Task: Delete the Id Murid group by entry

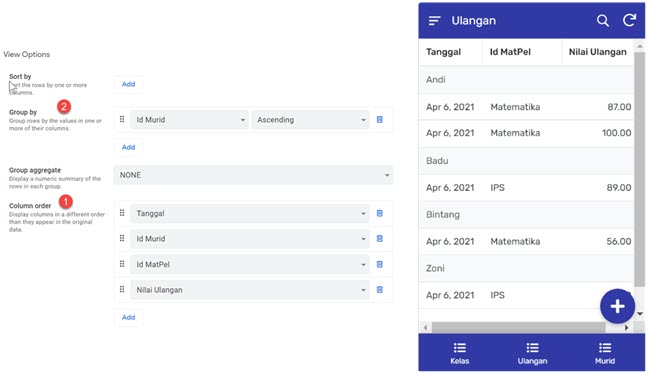Action: [x=380, y=120]
